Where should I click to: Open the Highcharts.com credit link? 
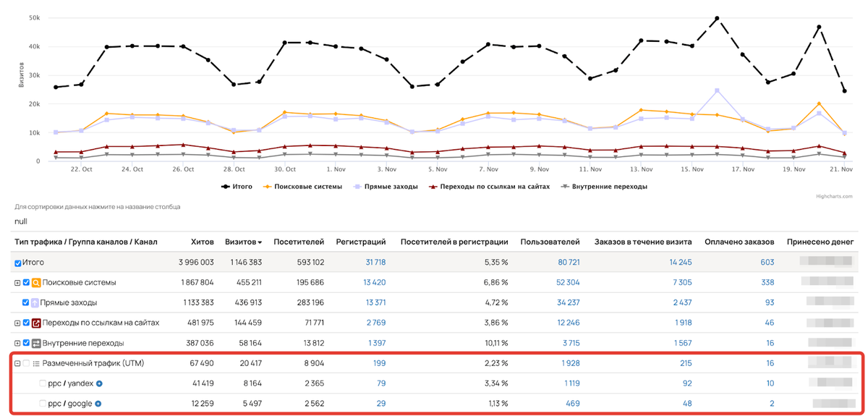point(835,197)
